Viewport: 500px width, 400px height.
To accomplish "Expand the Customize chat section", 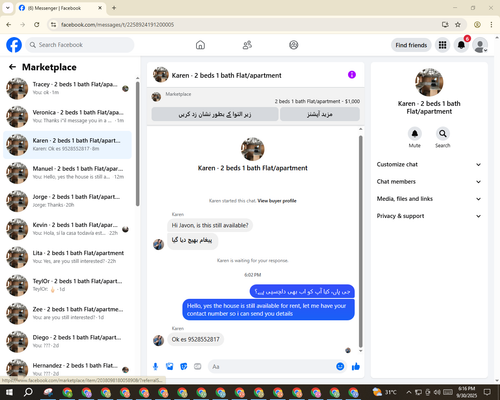I will pyautogui.click(x=429, y=164).
